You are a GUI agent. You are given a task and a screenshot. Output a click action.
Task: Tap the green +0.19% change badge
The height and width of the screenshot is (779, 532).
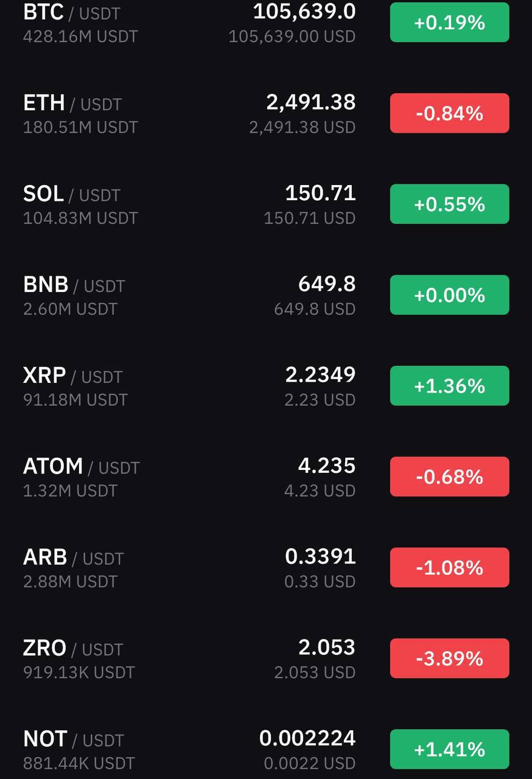(449, 23)
